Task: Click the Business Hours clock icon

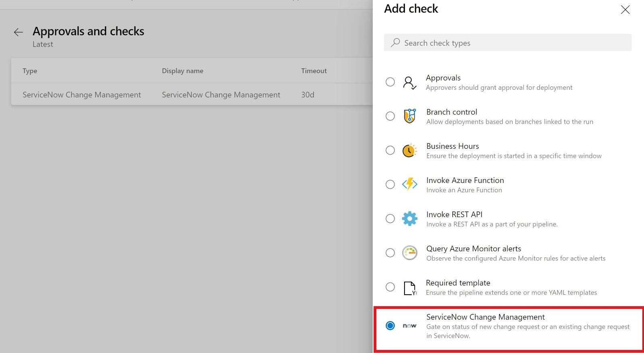Action: pyautogui.click(x=410, y=150)
